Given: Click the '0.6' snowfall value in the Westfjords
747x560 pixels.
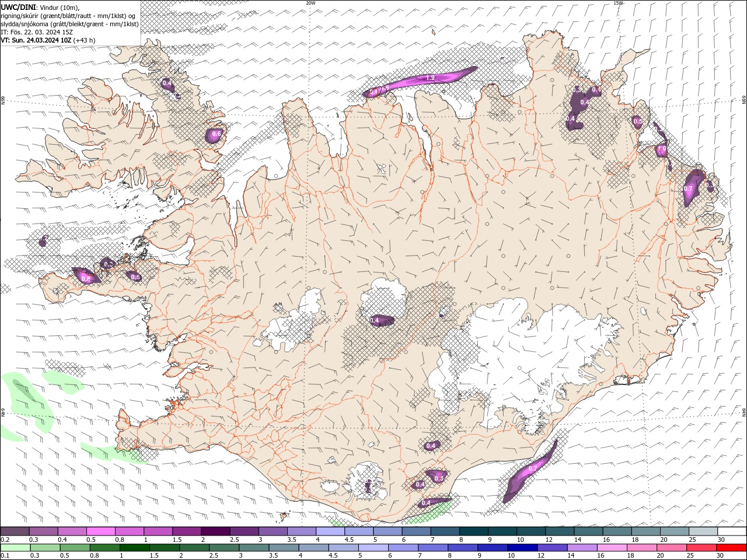Looking at the screenshot, I should 217,134.
